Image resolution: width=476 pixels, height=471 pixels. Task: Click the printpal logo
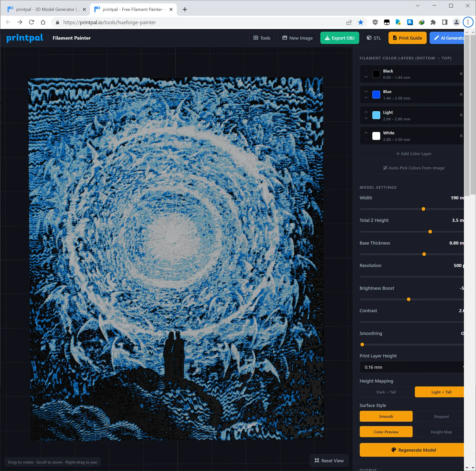[25, 38]
